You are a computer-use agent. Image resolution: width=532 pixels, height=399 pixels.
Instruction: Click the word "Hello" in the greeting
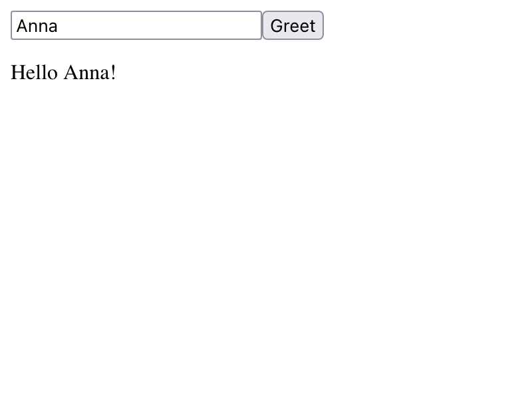[35, 72]
